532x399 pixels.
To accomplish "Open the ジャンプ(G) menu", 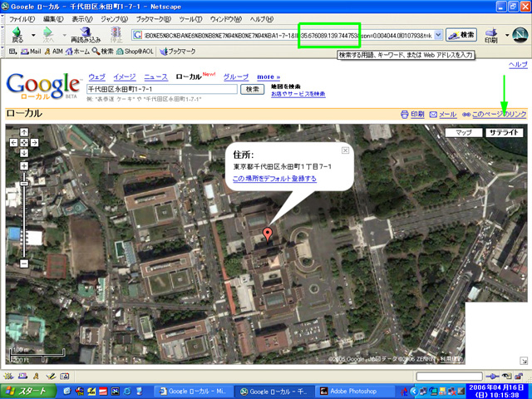I will coord(115,19).
